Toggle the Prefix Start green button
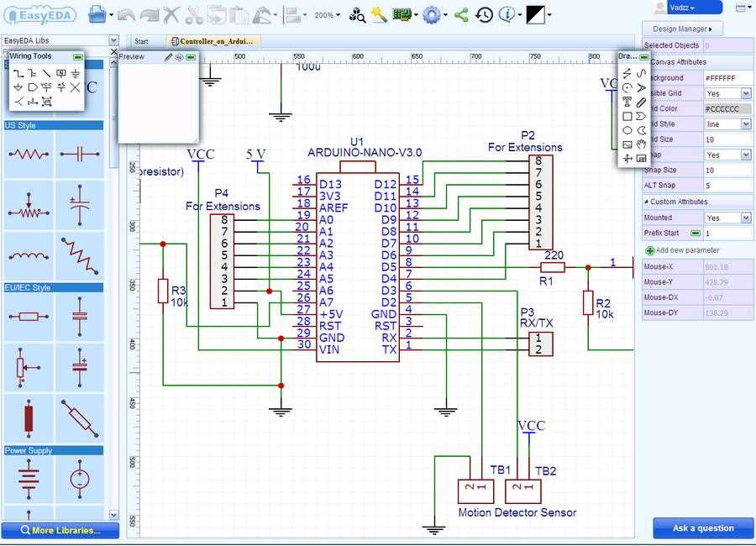The width and height of the screenshot is (756, 546). tap(696, 233)
